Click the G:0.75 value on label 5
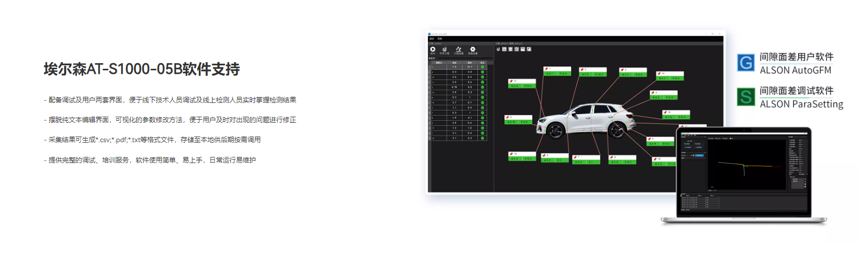868x268 pixels. click(x=512, y=122)
